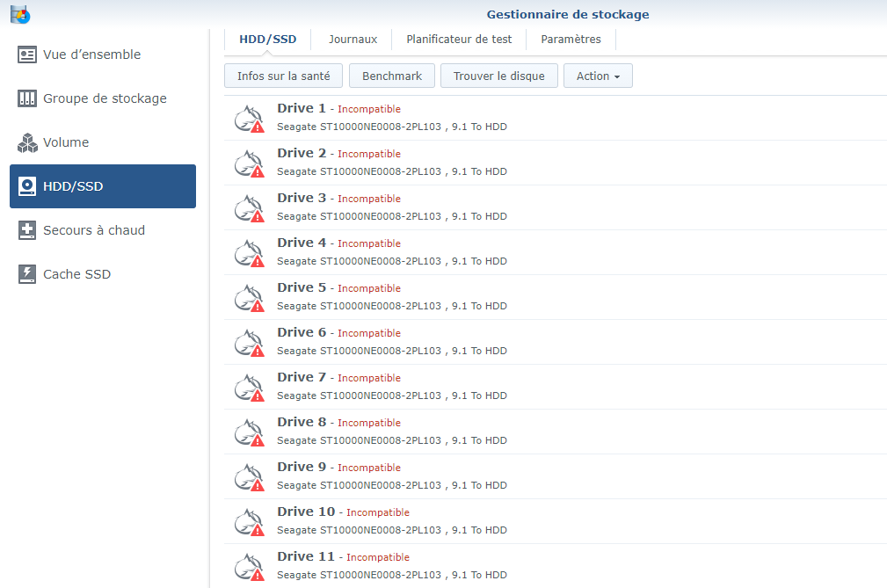Image resolution: width=887 pixels, height=588 pixels.
Task: Open the Planificateur de test tab
Action: tap(458, 39)
